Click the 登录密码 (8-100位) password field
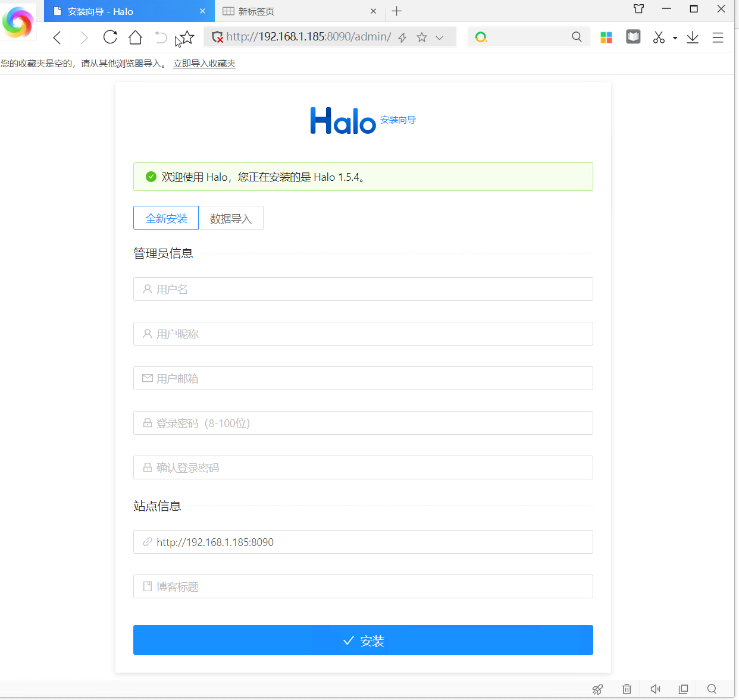Image resolution: width=739 pixels, height=700 pixels. click(x=363, y=423)
